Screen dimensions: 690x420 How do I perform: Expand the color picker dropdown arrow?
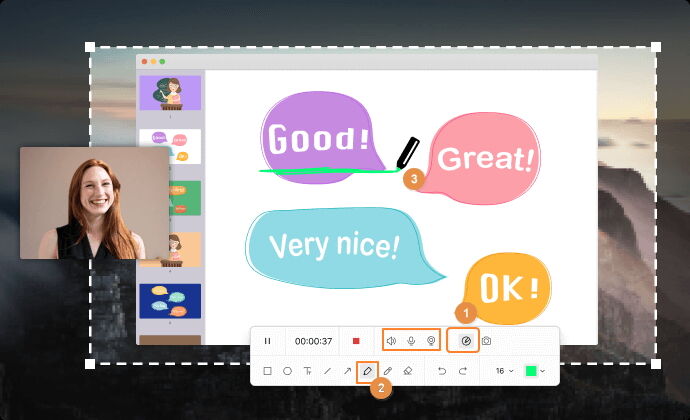(x=543, y=371)
